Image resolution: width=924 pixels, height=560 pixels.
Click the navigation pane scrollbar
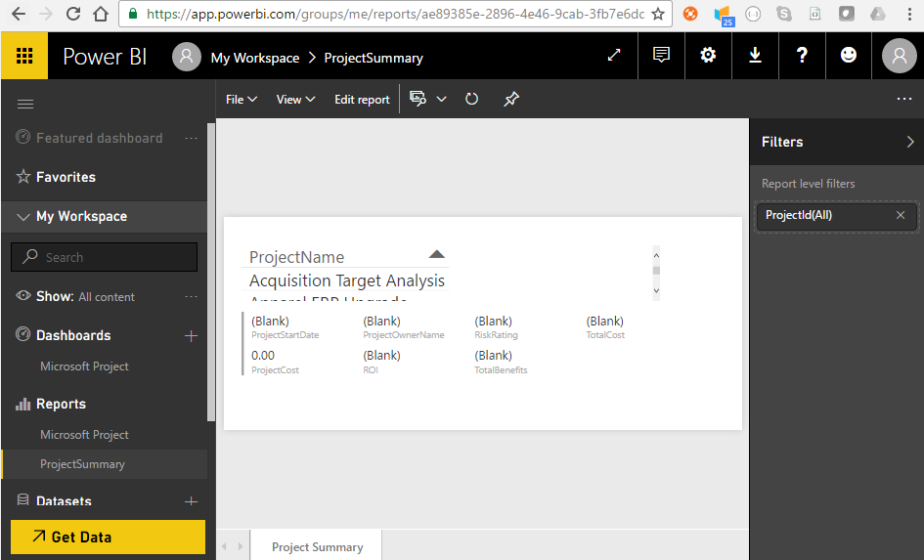pyautogui.click(x=211, y=272)
